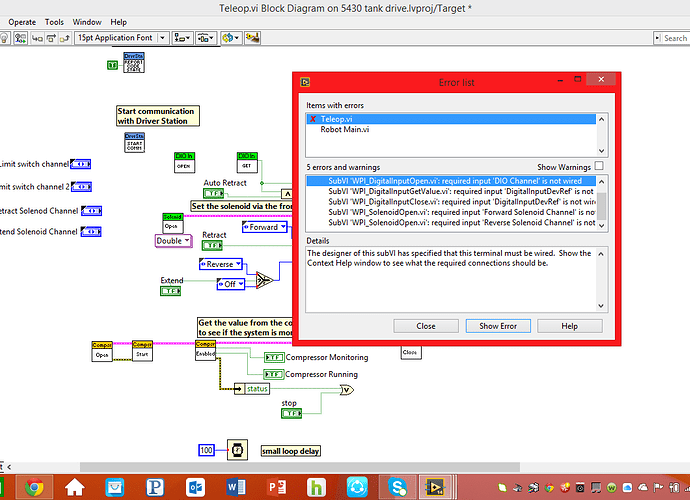Click the 100 numeric constant
The height and width of the screenshot is (500, 690).
[x=206, y=450]
